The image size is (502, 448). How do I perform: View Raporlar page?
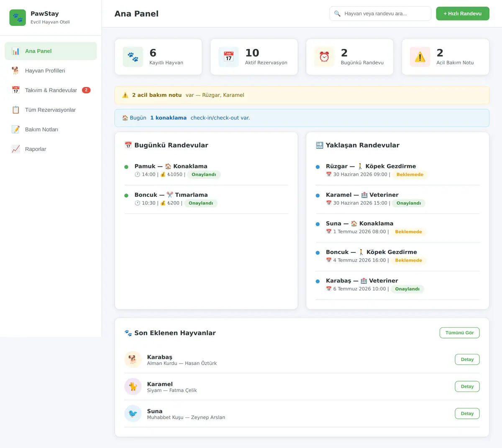[x=51, y=149]
